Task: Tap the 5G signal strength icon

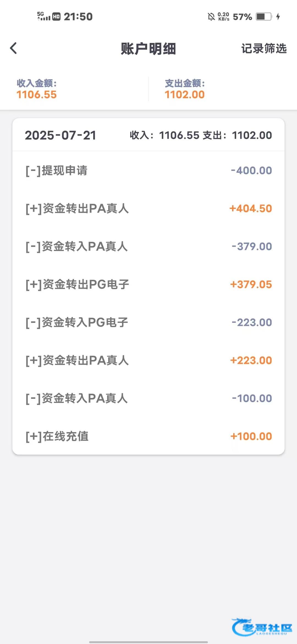Action: (44, 17)
